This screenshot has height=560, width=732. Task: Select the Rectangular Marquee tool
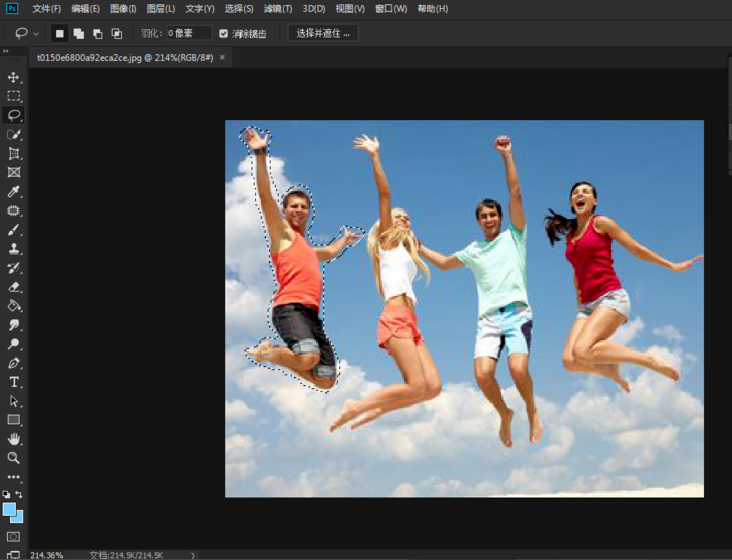[14, 96]
